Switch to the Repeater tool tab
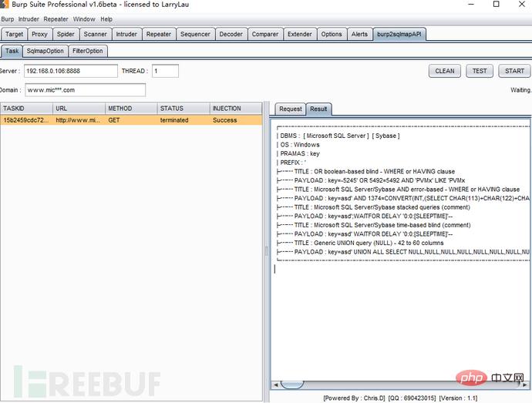Image resolution: width=532 pixels, height=403 pixels. tap(159, 34)
